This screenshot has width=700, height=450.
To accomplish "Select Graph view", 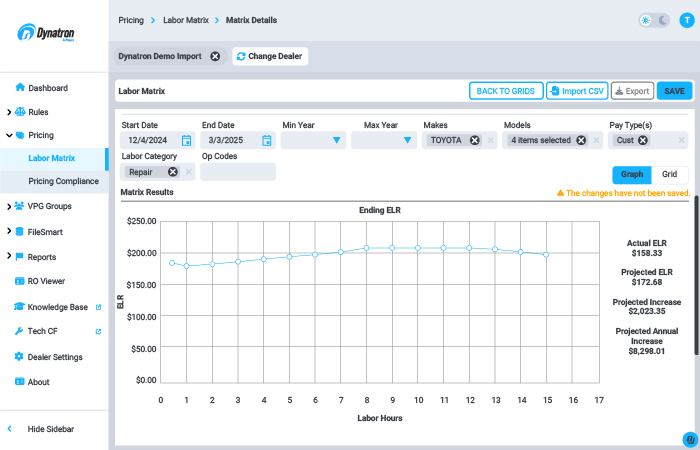I will coord(632,175).
